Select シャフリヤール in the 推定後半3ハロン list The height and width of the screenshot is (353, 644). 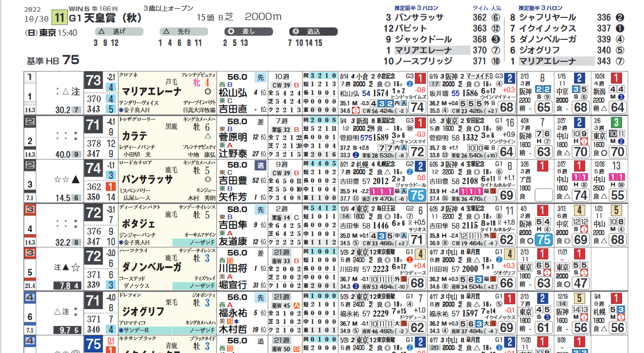tap(547, 17)
